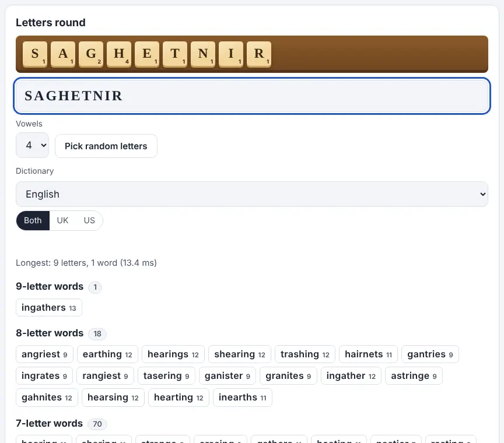Image resolution: width=504 pixels, height=443 pixels.
Task: Select the UK dictionary option
Action: [62, 220]
